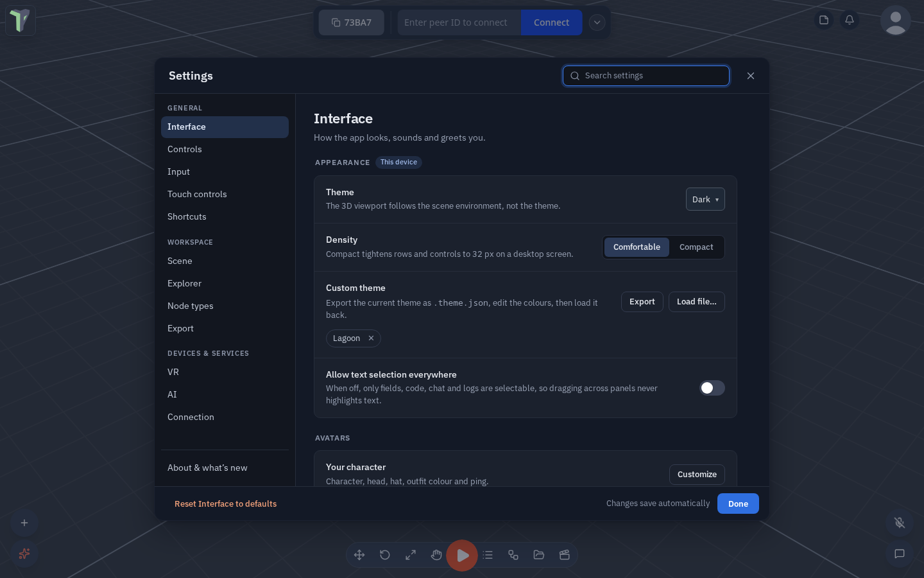Open the Scene settings section
The width and height of the screenshot is (924, 578).
225,261
